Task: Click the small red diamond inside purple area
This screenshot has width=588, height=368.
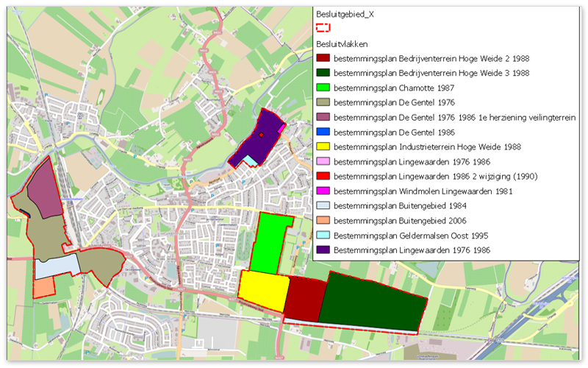Action: pos(262,135)
